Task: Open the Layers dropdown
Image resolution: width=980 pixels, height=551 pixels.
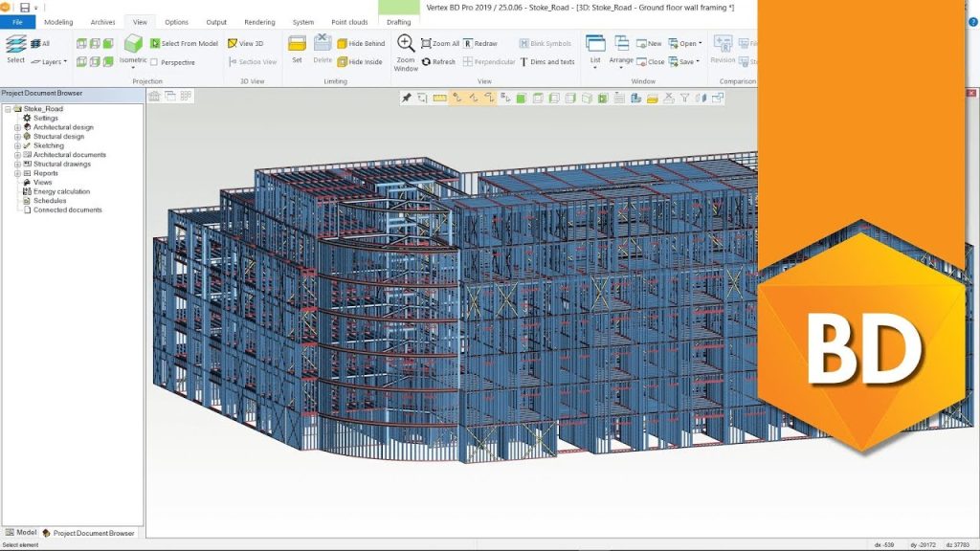Action: [49, 62]
